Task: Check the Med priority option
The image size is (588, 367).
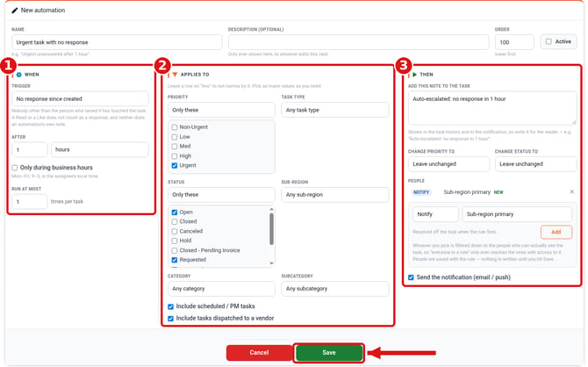Action: (175, 147)
